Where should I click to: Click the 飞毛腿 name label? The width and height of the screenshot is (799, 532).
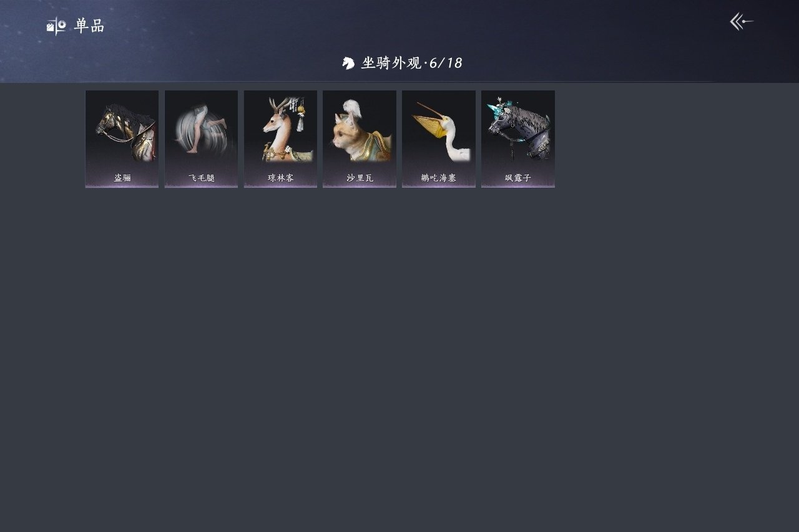click(x=202, y=178)
